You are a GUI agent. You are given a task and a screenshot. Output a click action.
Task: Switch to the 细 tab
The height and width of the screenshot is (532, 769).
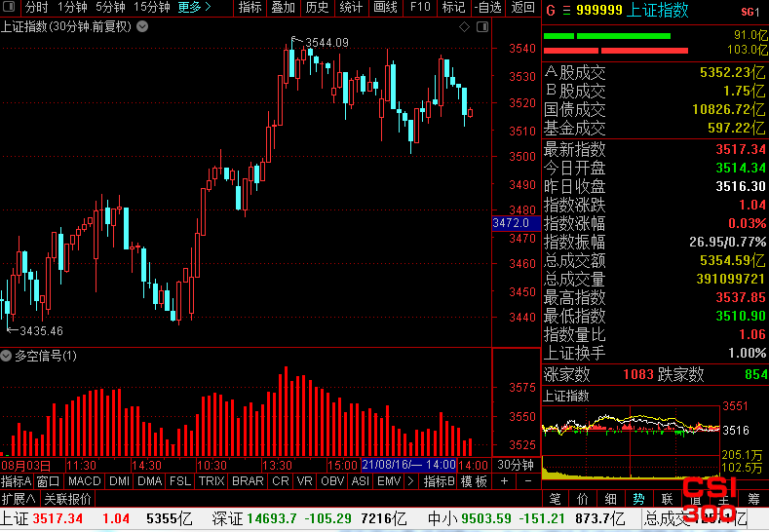click(x=610, y=499)
